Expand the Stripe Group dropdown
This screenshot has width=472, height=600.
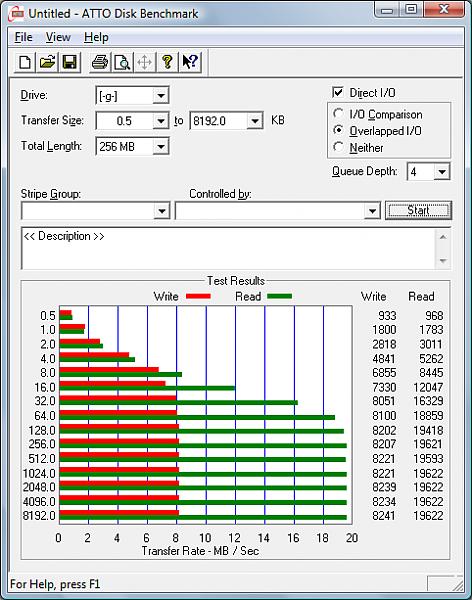pos(162,211)
